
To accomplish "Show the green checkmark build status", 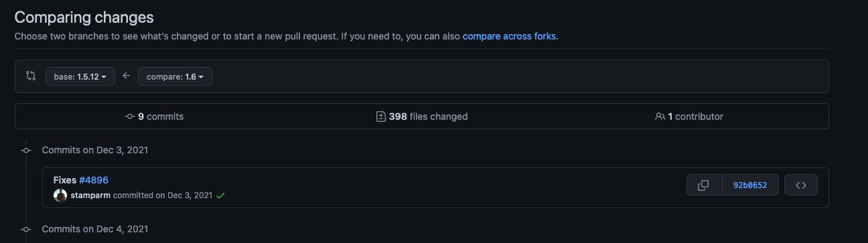I will [220, 196].
